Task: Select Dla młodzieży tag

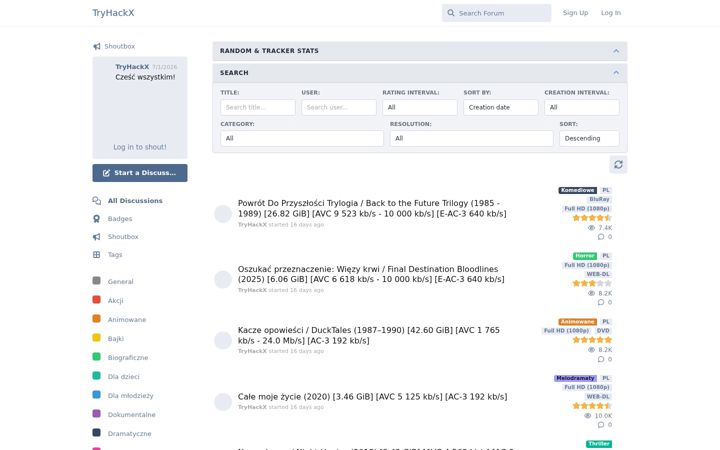Action: pyautogui.click(x=130, y=395)
